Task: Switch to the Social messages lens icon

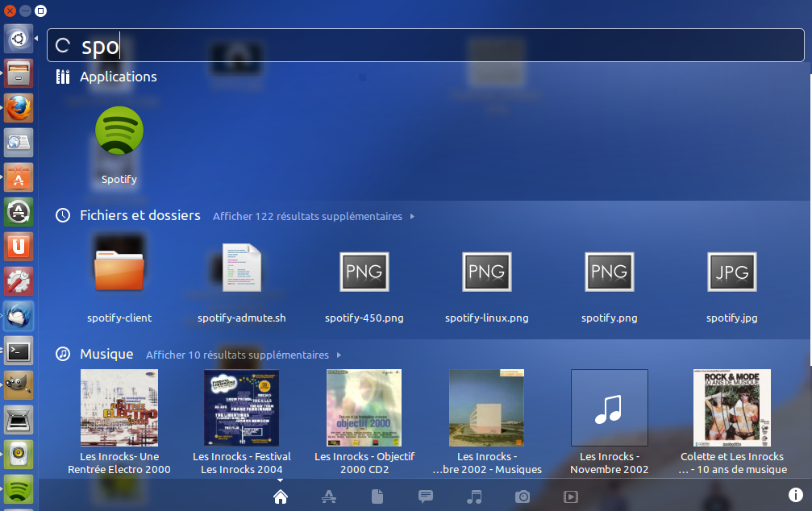Action: [426, 497]
